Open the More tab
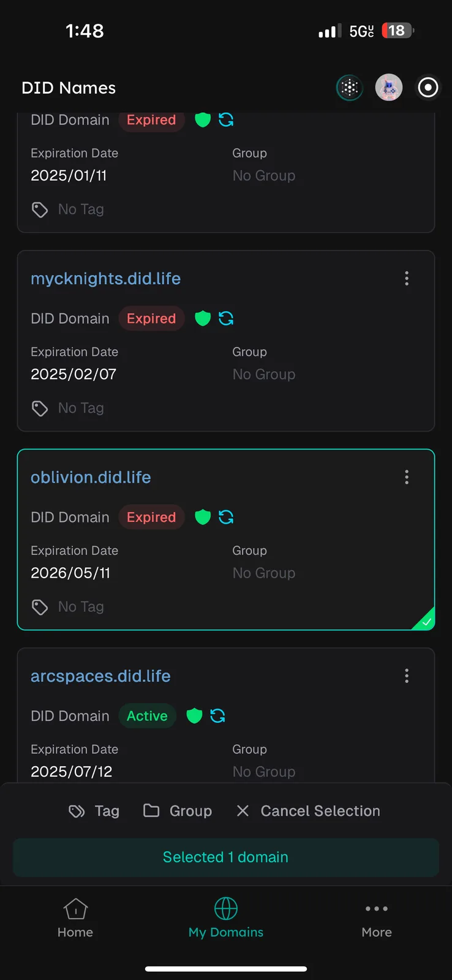Viewport: 452px width, 980px height. tap(377, 918)
